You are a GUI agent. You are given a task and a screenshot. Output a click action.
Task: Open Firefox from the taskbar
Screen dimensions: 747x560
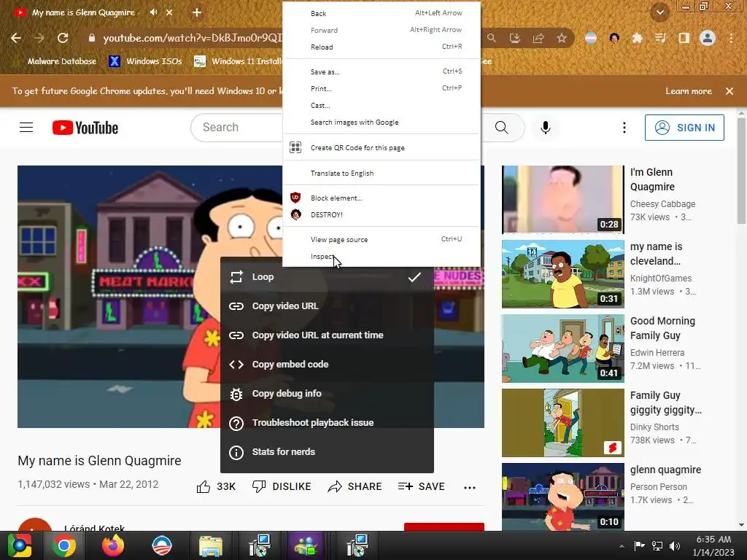[113, 545]
